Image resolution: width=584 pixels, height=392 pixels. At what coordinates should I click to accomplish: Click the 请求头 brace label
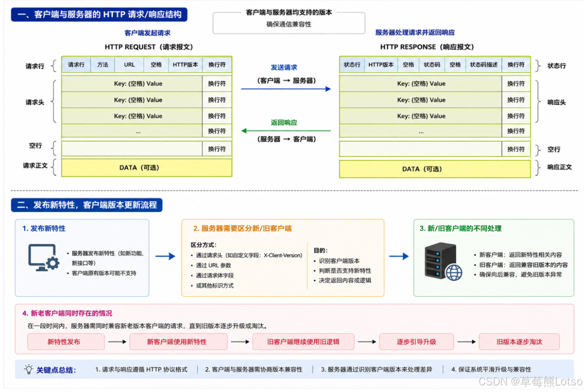tap(35, 102)
